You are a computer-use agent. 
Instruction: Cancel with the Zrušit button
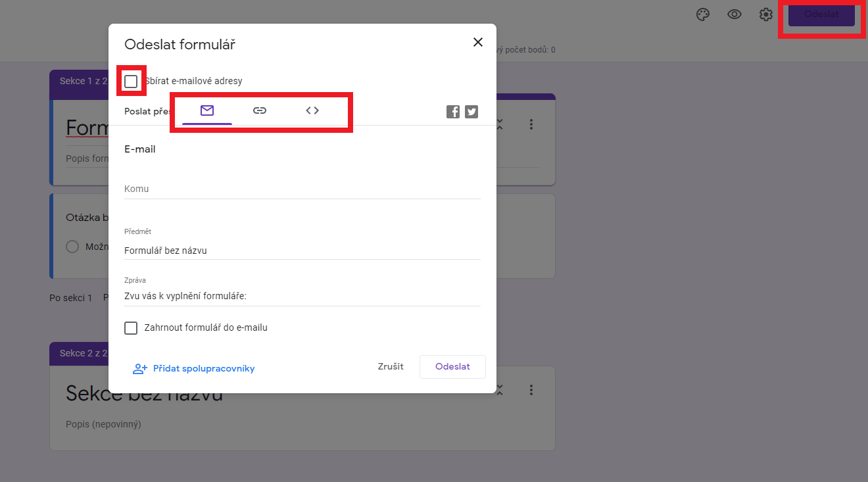coord(391,367)
